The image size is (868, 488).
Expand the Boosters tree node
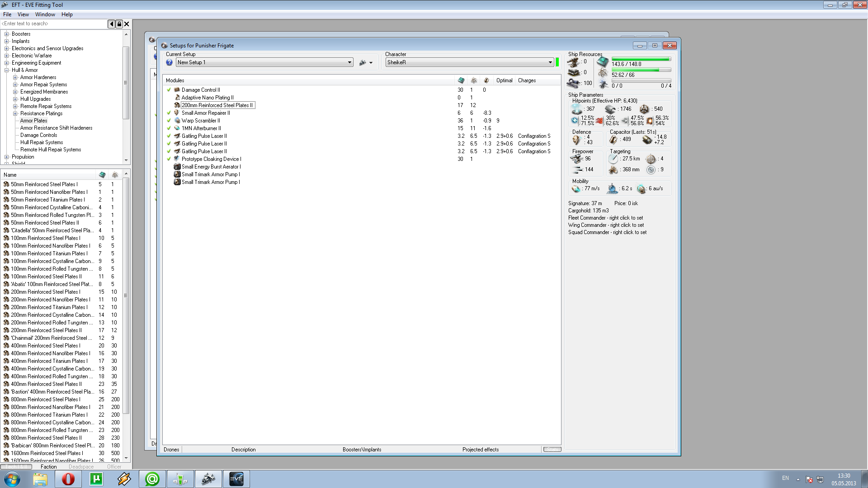(x=7, y=34)
